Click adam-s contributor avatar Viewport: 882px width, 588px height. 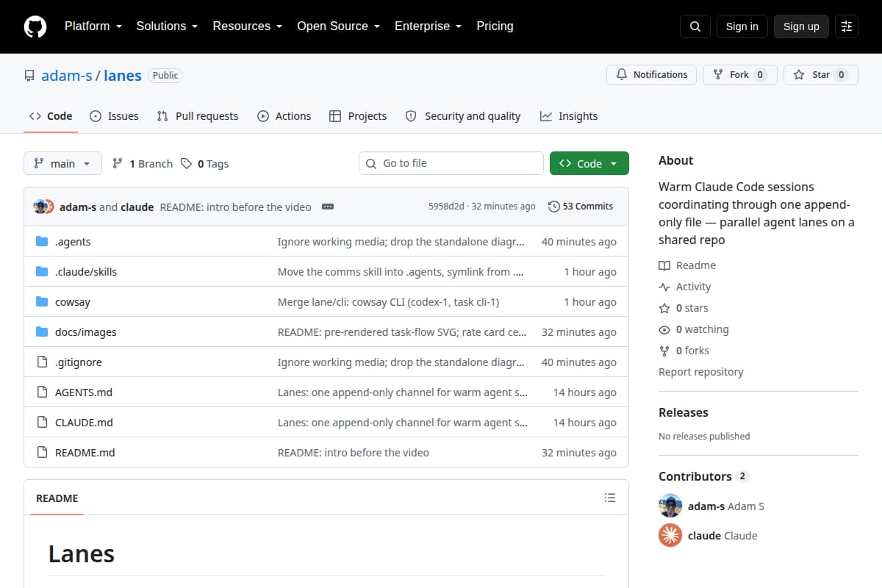tap(670, 506)
